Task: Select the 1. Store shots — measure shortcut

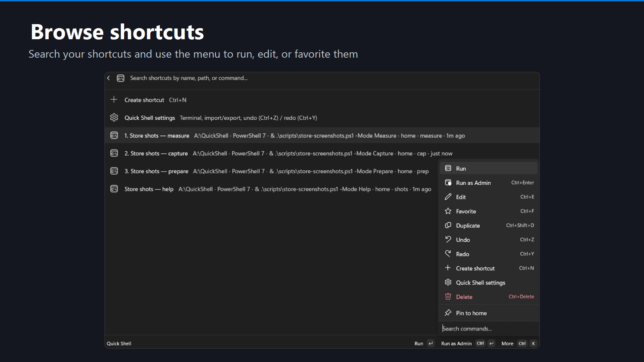Action: tap(322, 135)
